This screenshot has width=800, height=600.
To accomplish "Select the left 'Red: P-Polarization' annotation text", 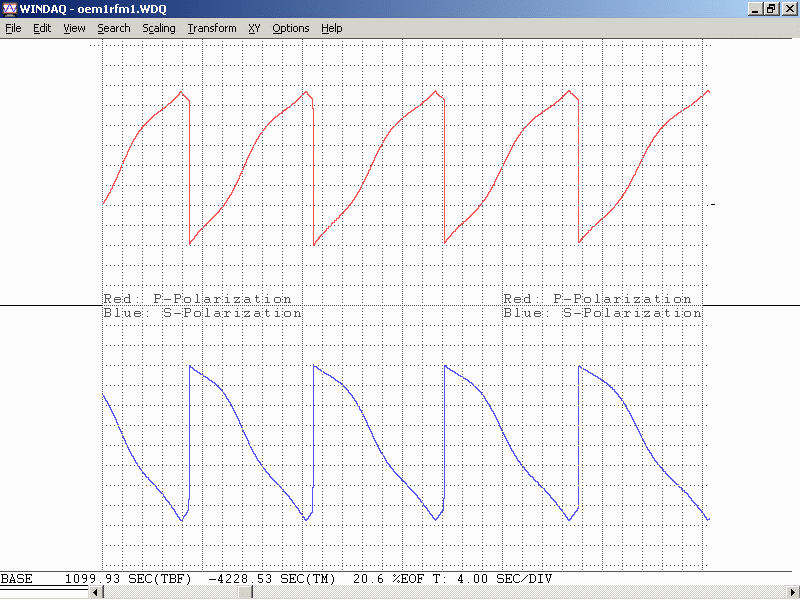I will click(x=197, y=299).
